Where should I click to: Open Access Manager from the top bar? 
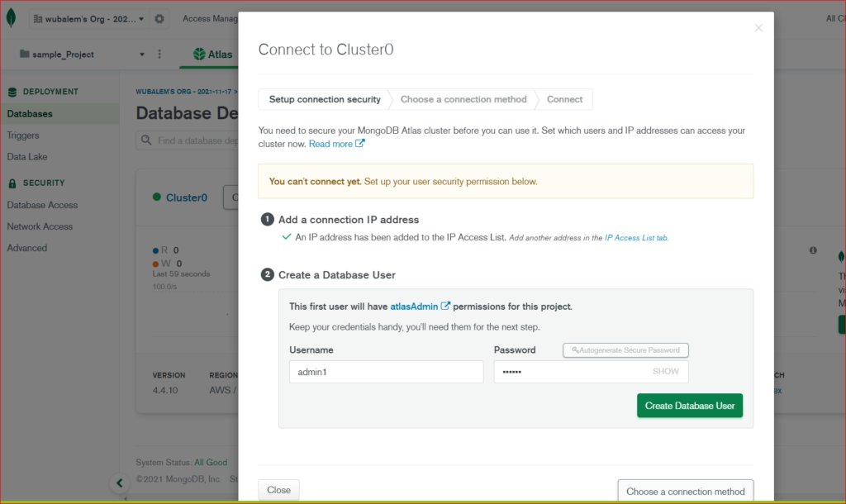click(209, 18)
